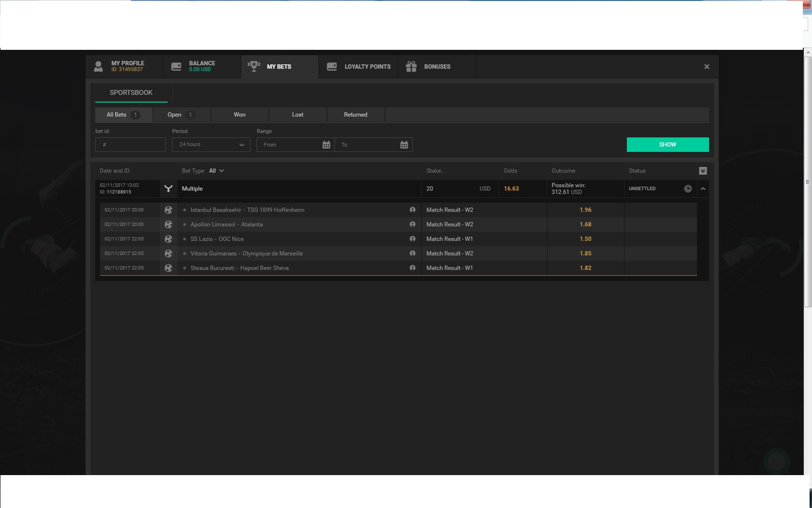Open the Bet Type All filter
Image resolution: width=812 pixels, height=508 pixels.
tap(217, 171)
